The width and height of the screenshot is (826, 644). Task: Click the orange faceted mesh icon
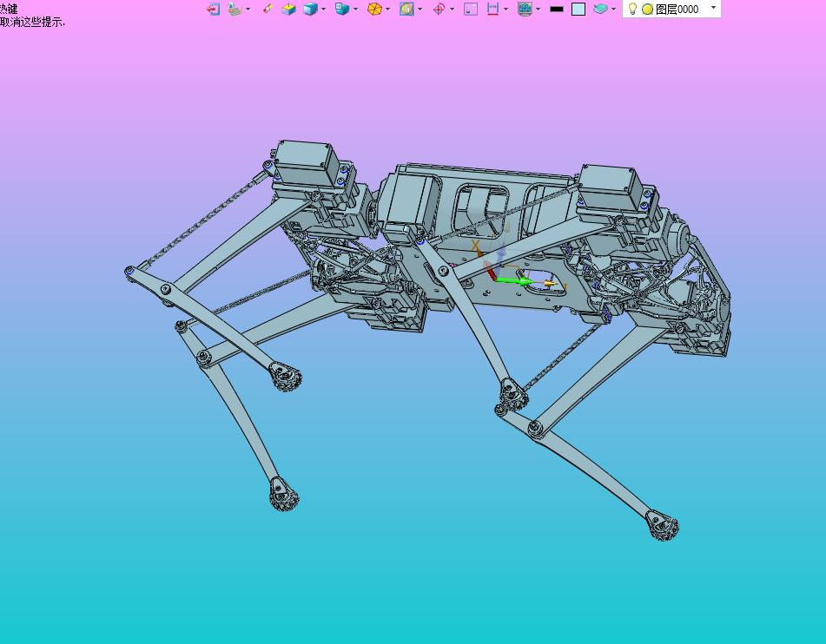point(374,9)
